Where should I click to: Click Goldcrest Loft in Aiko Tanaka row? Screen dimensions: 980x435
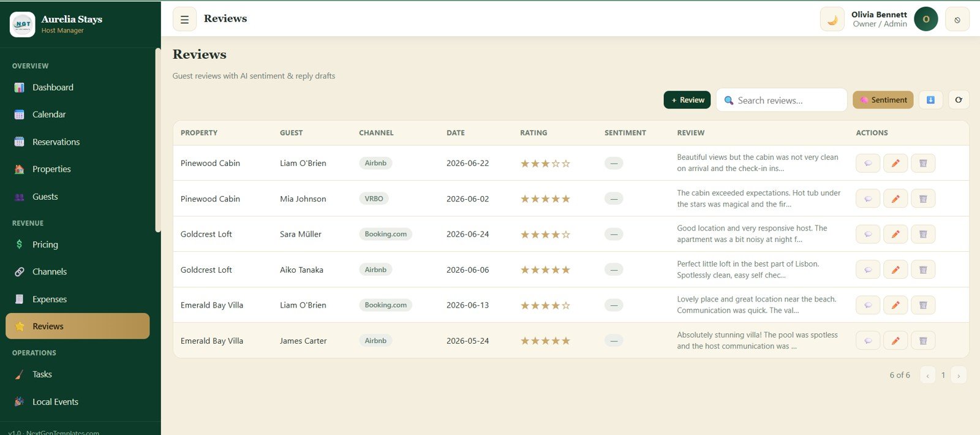pyautogui.click(x=206, y=270)
